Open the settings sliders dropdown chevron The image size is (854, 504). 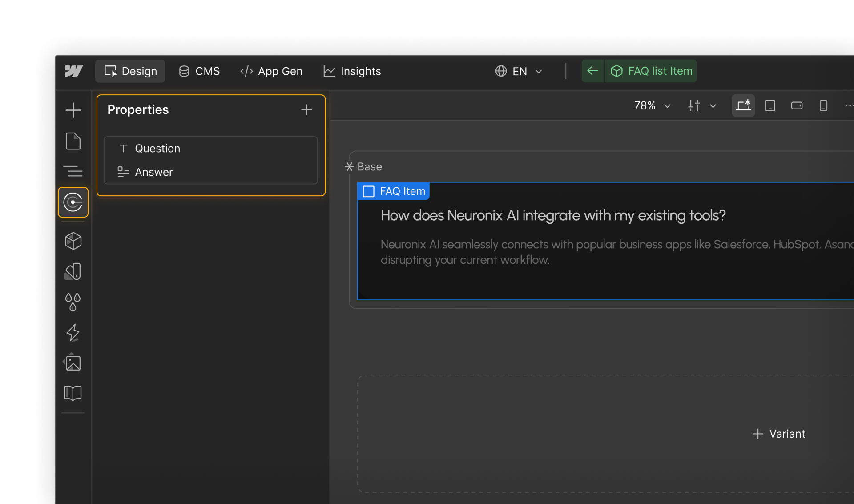[713, 106]
